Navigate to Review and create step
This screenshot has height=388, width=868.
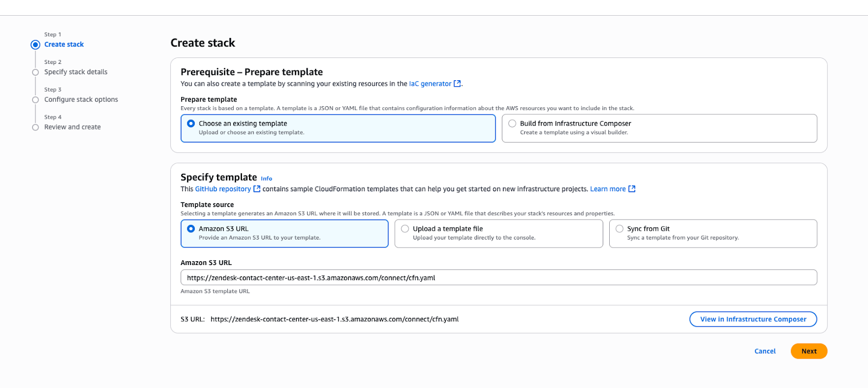72,127
